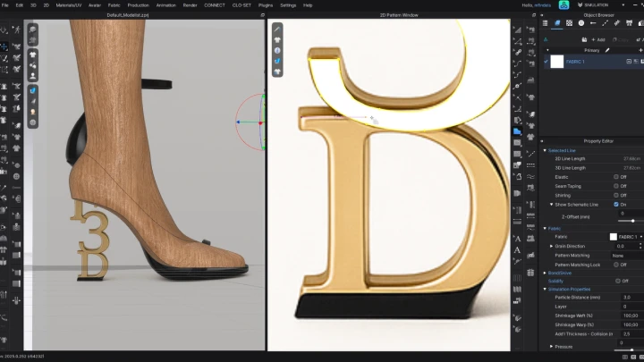Toggle the Solidify option
This screenshot has width=644, height=362.
[618, 282]
